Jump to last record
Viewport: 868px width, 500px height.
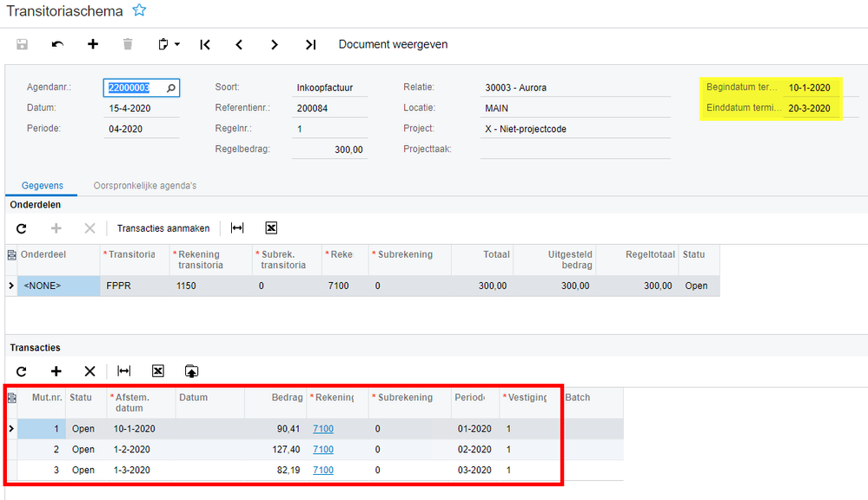click(x=310, y=44)
